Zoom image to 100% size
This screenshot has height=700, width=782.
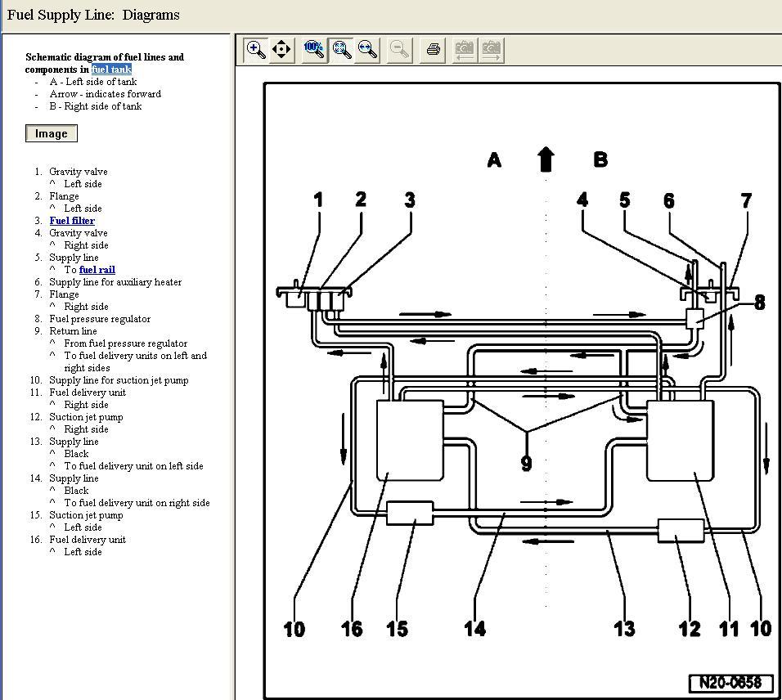pyautogui.click(x=314, y=50)
